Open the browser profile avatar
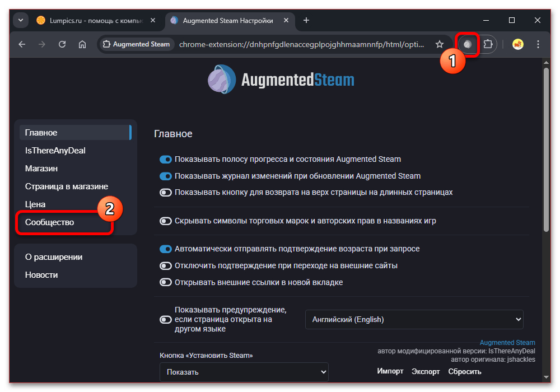The image size is (560, 392). 517,44
